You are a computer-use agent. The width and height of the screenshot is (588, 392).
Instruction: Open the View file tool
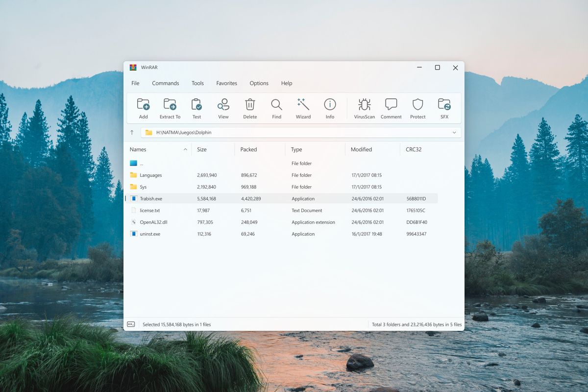click(x=223, y=104)
